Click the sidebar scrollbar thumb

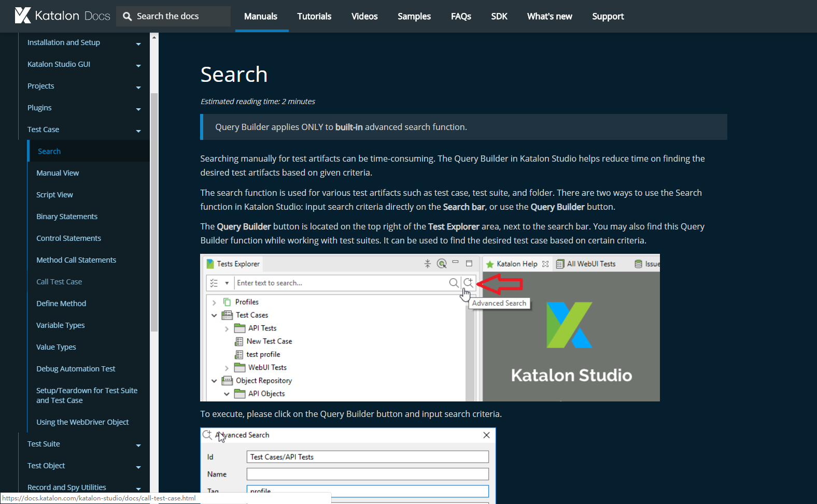click(154, 212)
